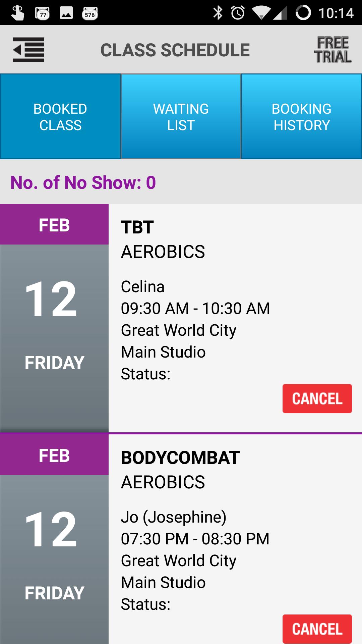This screenshot has height=644, width=362.
Task: Cancel the BODYCOMBAT class booking
Action: coord(317,629)
